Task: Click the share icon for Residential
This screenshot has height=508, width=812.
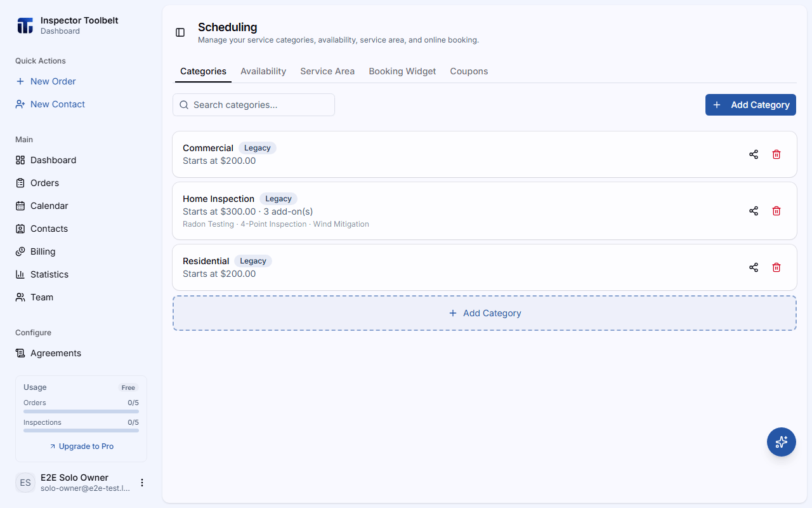Action: (754, 267)
